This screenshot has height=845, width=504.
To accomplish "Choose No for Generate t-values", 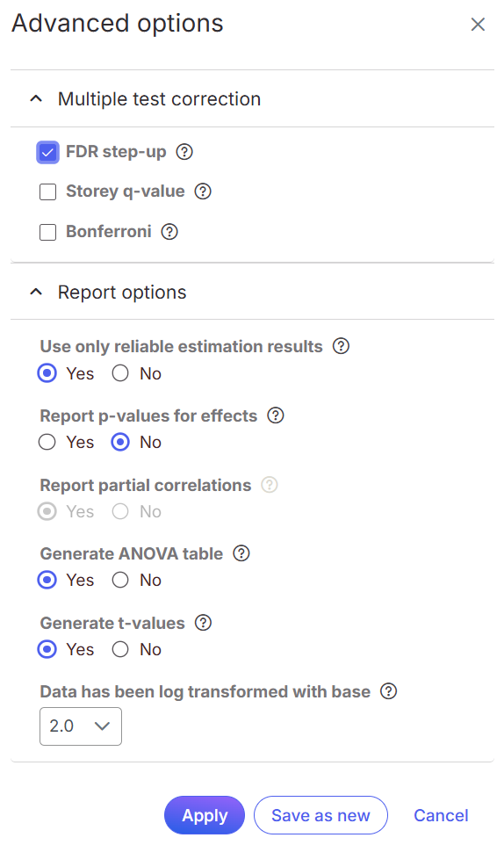I will pyautogui.click(x=120, y=649).
